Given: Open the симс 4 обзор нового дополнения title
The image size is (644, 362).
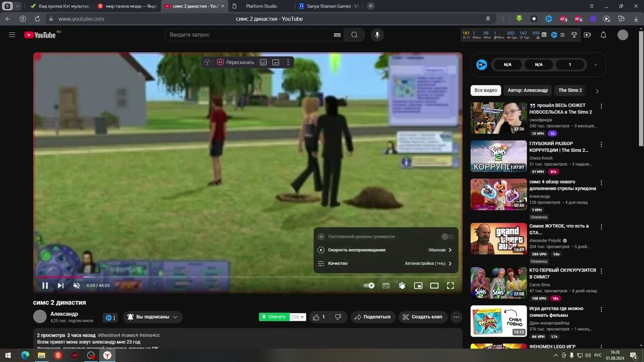Looking at the screenshot, I should pos(562,185).
